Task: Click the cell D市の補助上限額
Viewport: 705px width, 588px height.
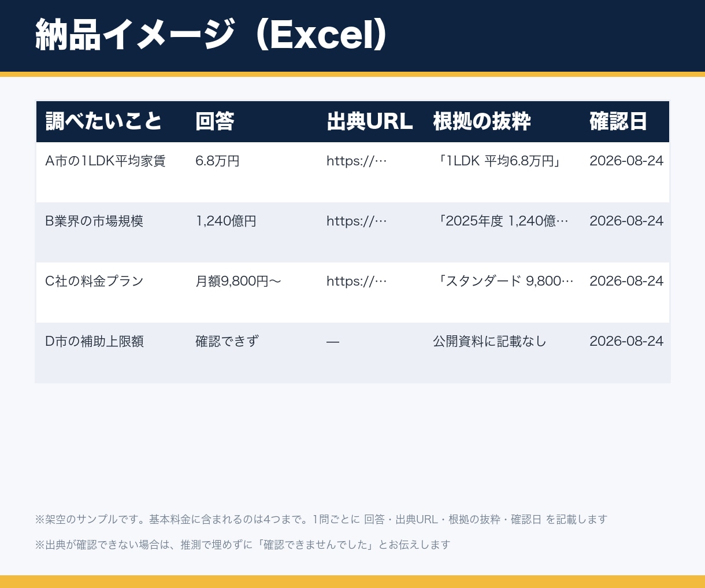Action: point(94,341)
